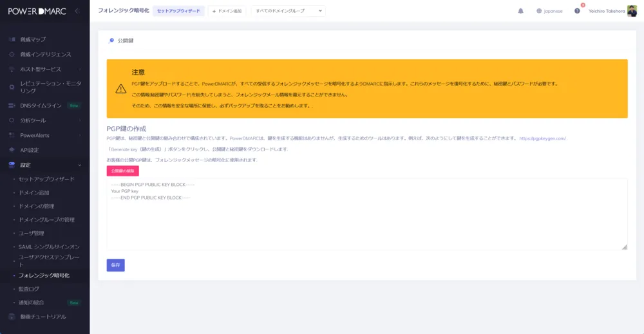Screen dimensions: 644x334
Task: Open the japanese language selector
Action: click(549, 11)
